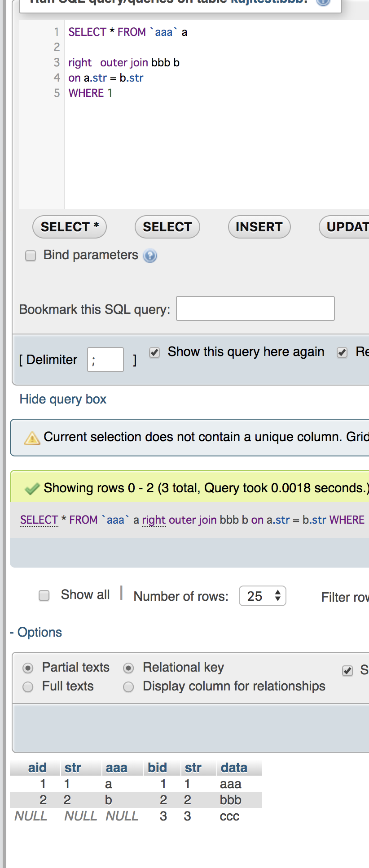Click Hide query box link
This screenshot has height=868, width=369.
click(x=63, y=399)
